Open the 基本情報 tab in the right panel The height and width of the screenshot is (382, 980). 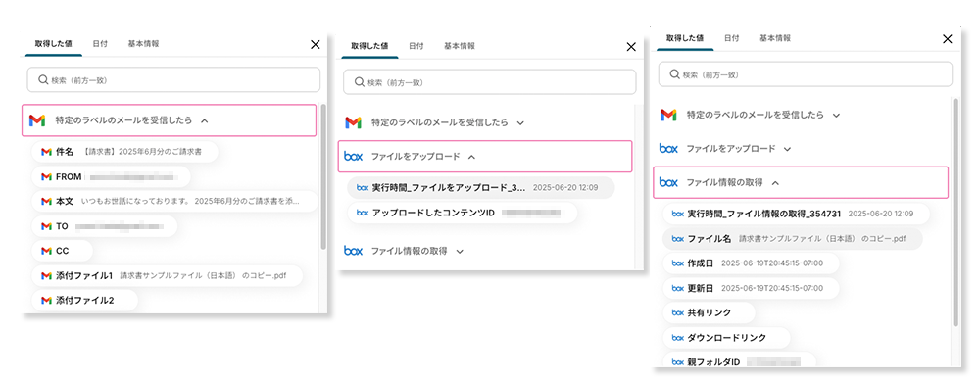(775, 38)
